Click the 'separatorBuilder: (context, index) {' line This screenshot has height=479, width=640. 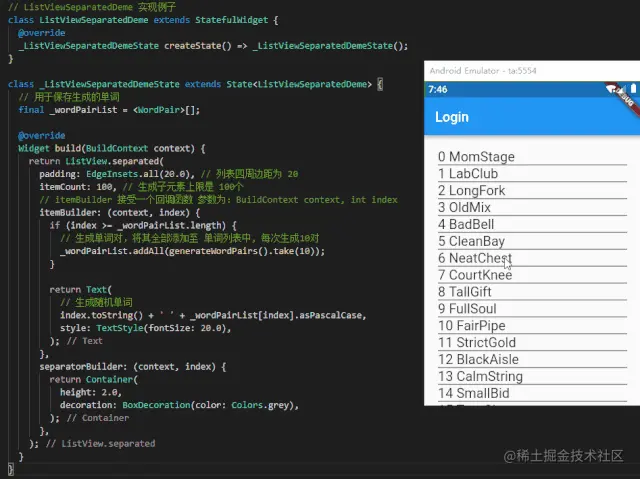[x=133, y=367]
